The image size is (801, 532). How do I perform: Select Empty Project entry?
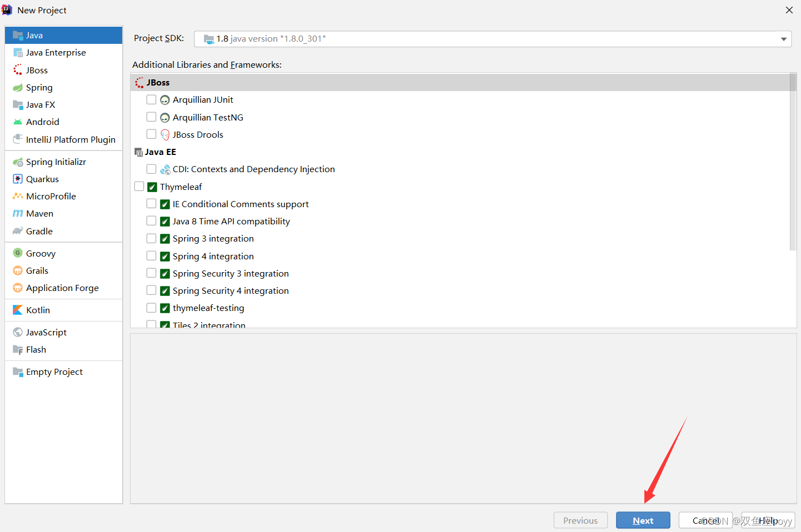(x=64, y=372)
